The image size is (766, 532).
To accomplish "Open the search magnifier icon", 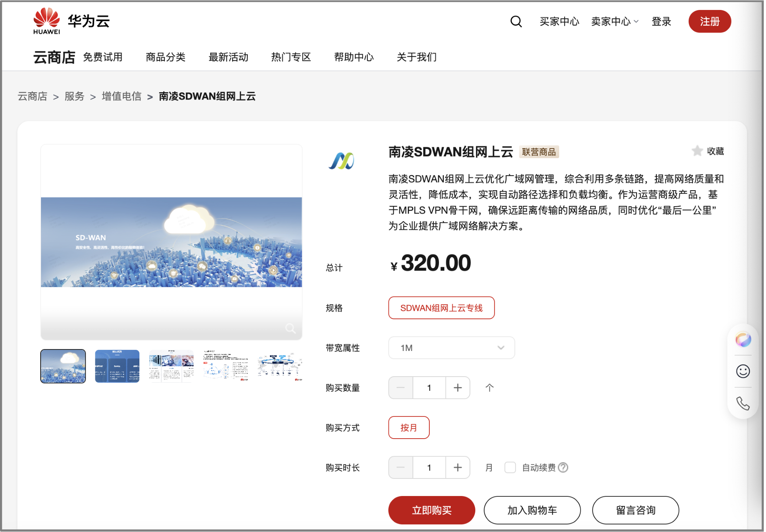I will pyautogui.click(x=516, y=21).
